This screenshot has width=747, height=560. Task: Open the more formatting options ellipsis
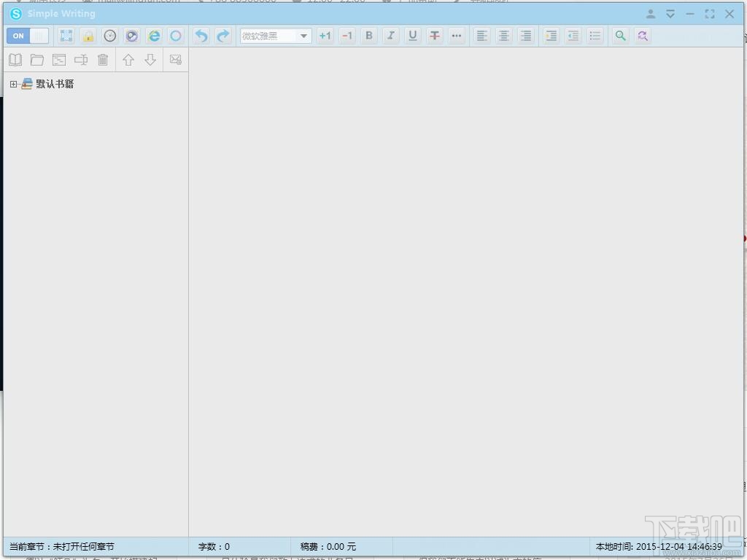(457, 36)
